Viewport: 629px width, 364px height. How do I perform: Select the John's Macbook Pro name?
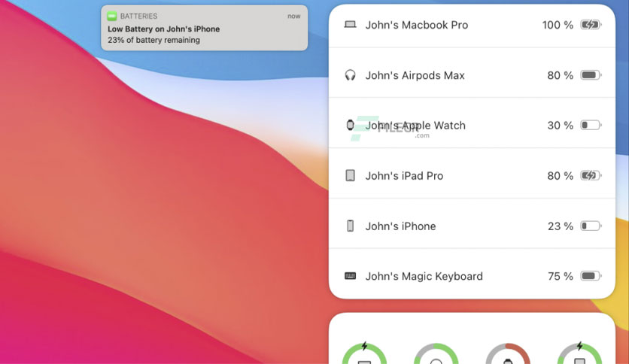(416, 25)
